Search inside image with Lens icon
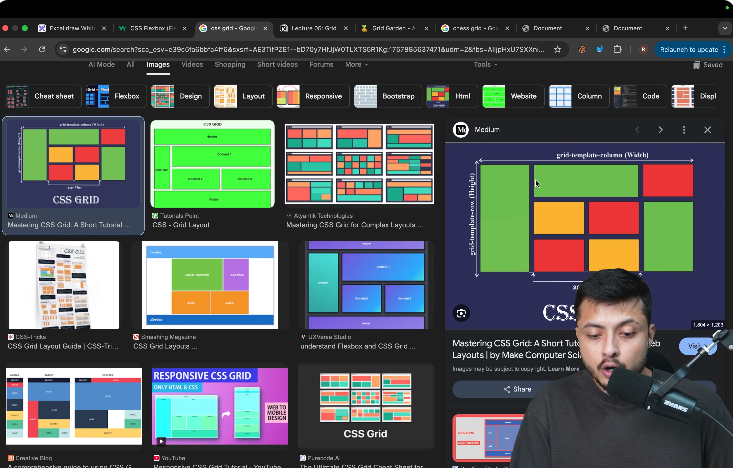733x468 pixels. 461,313
